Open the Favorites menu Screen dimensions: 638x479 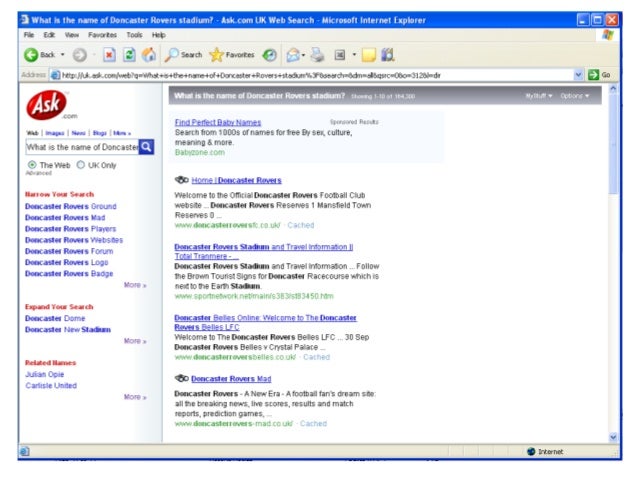point(104,34)
